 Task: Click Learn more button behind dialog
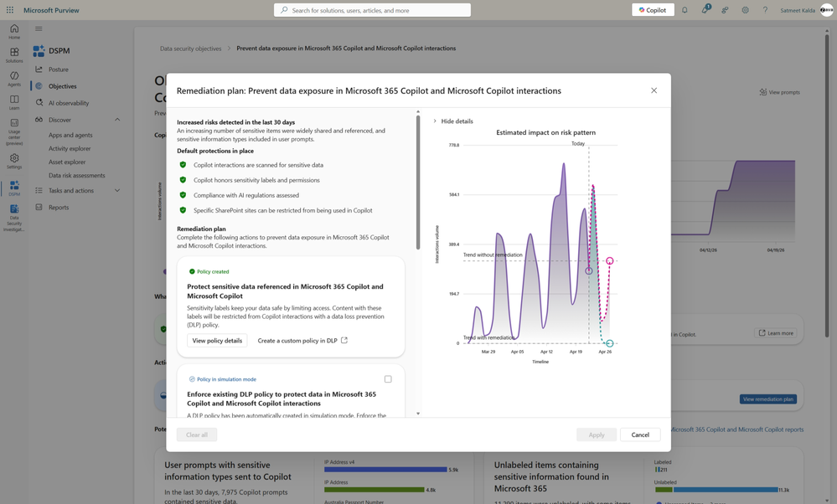coord(776,333)
